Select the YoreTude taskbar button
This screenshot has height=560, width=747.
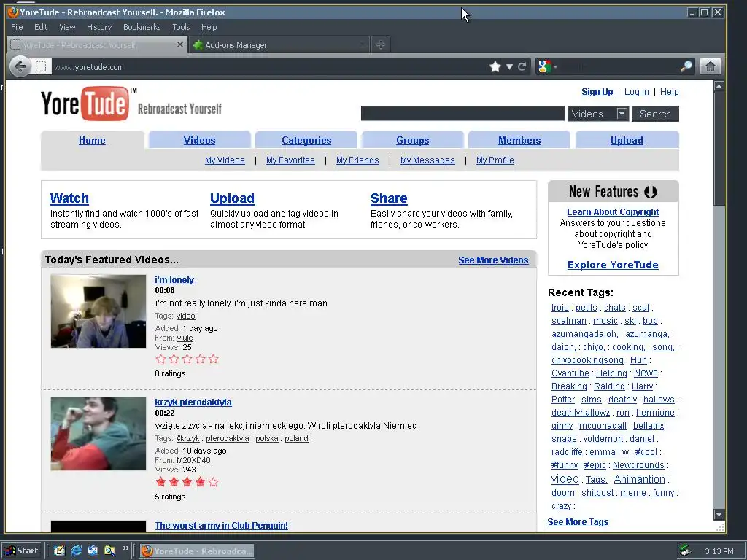(x=197, y=551)
